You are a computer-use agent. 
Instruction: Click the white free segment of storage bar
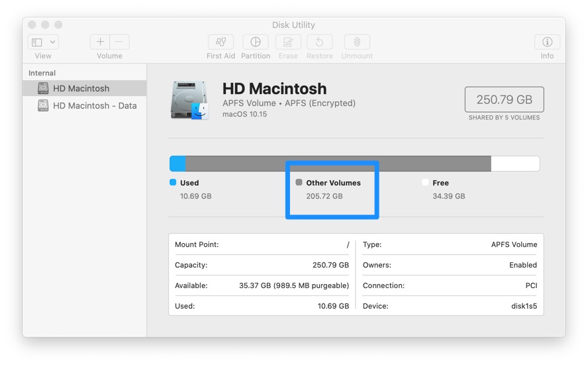pyautogui.click(x=515, y=164)
